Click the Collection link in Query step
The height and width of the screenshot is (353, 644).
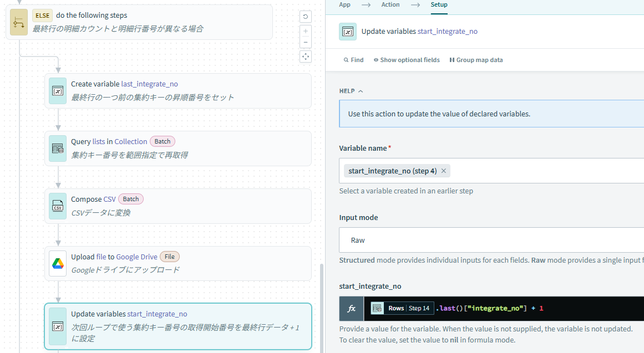point(130,142)
